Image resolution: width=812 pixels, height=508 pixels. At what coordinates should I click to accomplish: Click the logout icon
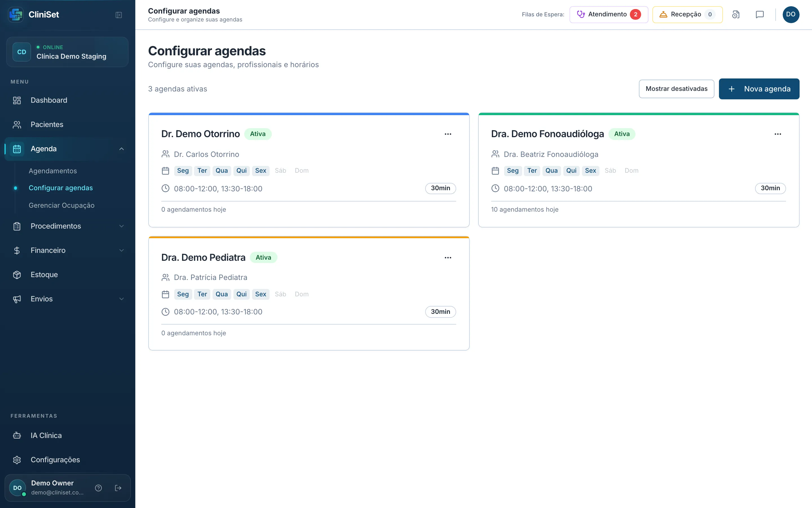pos(118,488)
